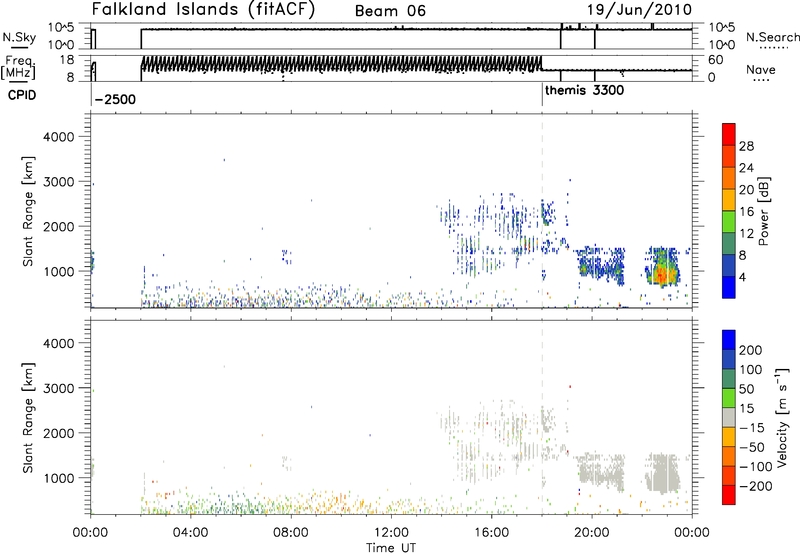Click the '28' power colorbar label

[x=746, y=146]
